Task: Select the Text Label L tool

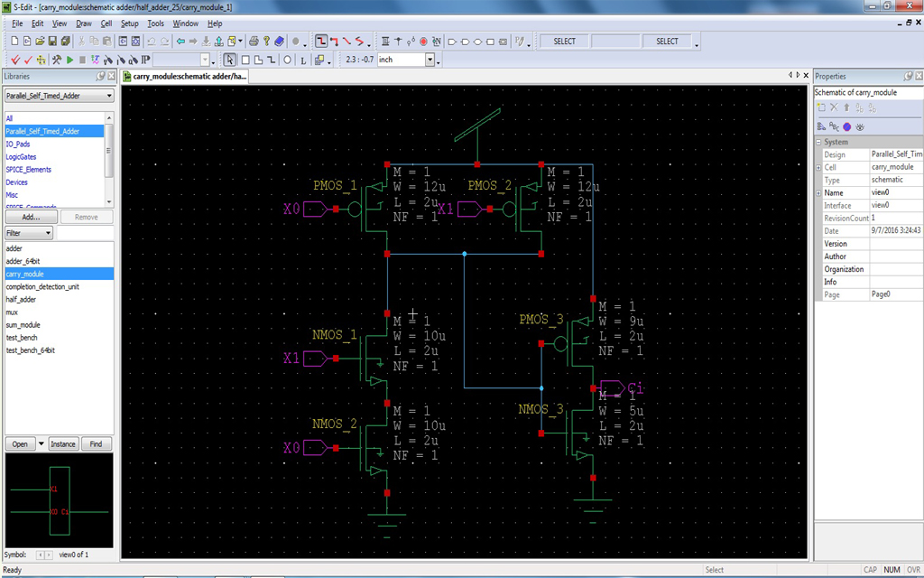Action: 303,60
